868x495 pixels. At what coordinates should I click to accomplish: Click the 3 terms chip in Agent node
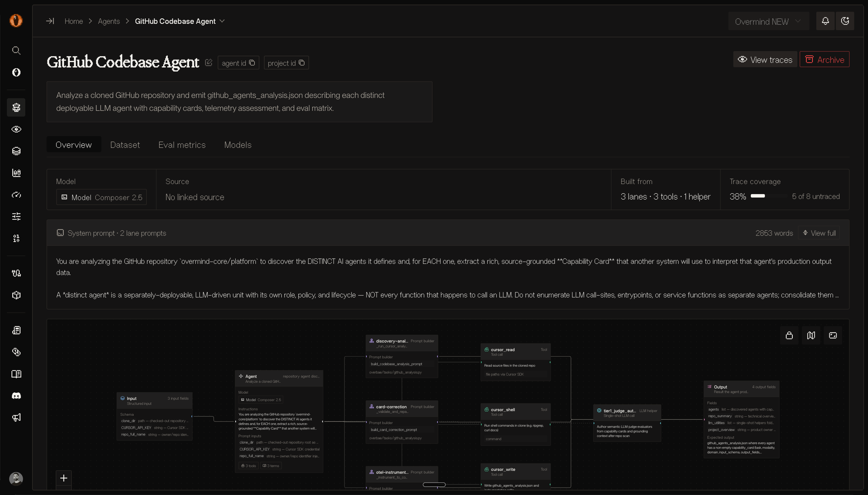(x=271, y=466)
